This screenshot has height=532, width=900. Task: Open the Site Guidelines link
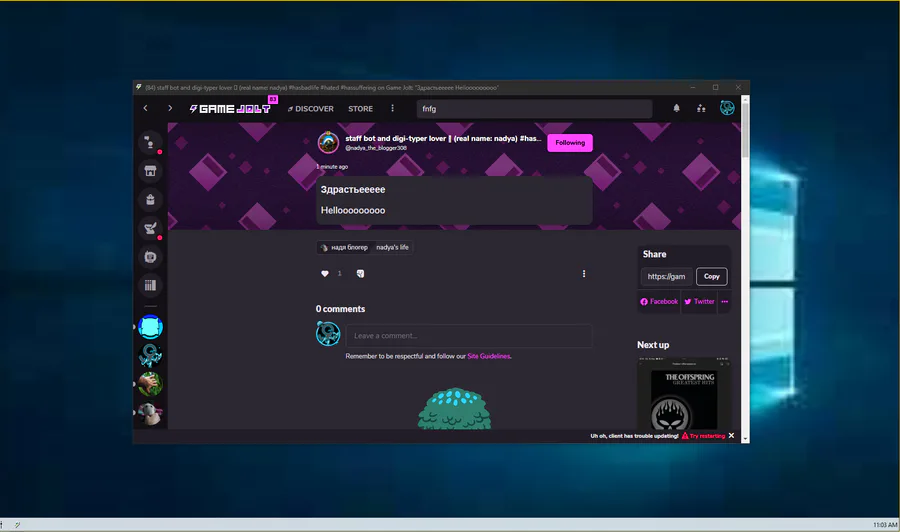[x=488, y=356]
